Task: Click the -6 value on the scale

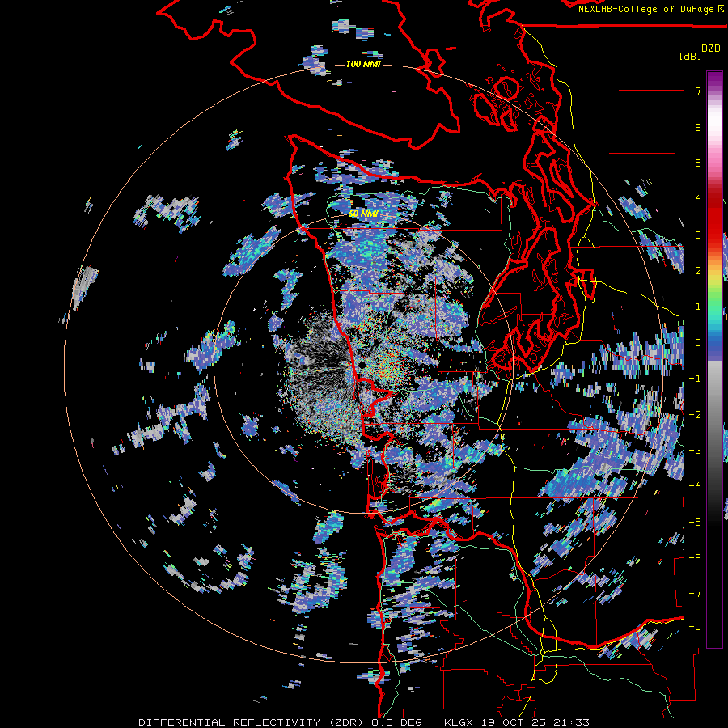Action: 695,558
